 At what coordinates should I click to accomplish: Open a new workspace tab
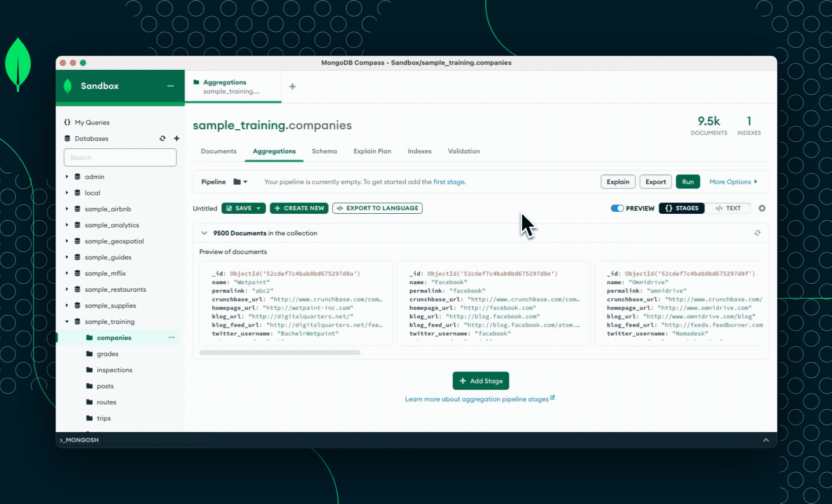(x=292, y=86)
